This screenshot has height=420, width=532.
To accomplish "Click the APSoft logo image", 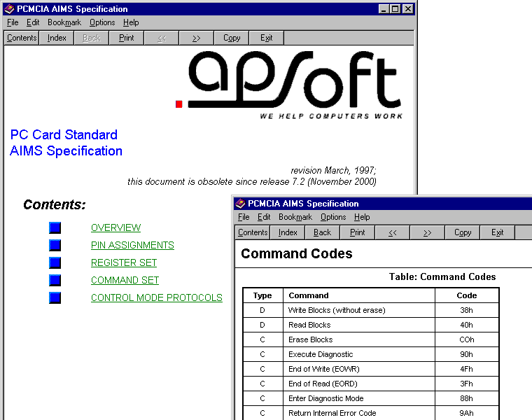I will (x=289, y=85).
